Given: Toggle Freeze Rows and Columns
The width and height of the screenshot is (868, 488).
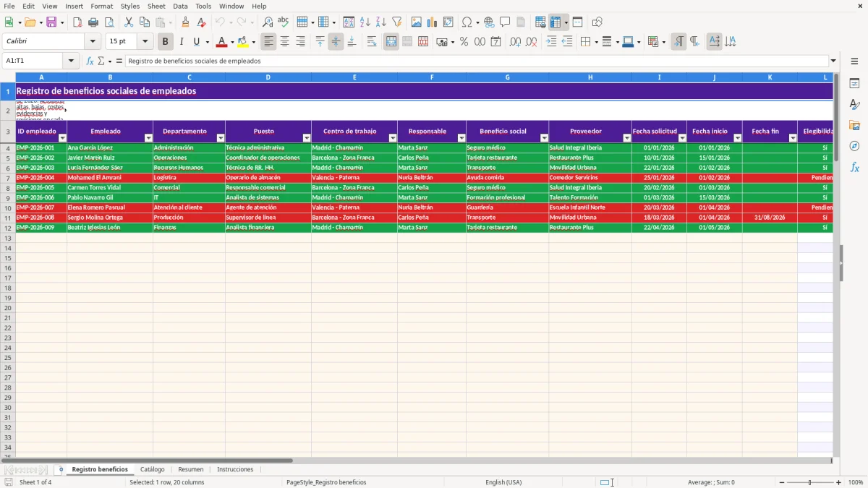Looking at the screenshot, I should click(x=556, y=22).
